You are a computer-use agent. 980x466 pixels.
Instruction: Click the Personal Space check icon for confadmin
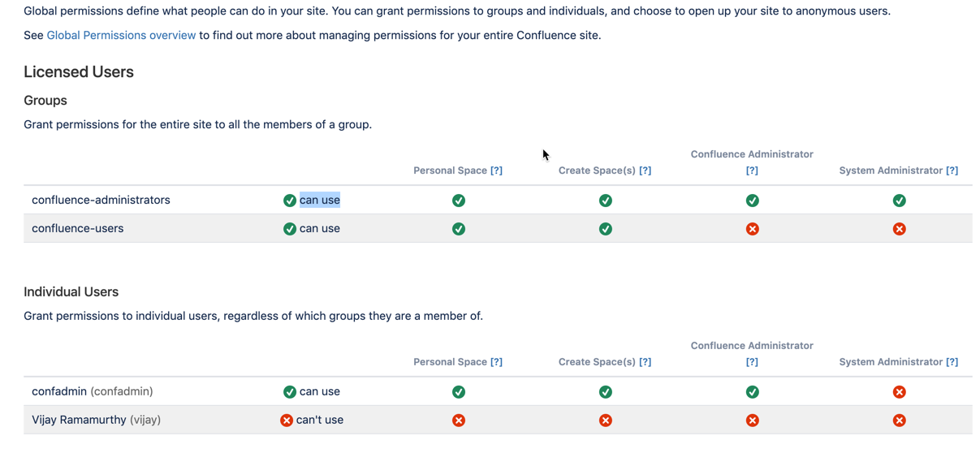pos(459,392)
